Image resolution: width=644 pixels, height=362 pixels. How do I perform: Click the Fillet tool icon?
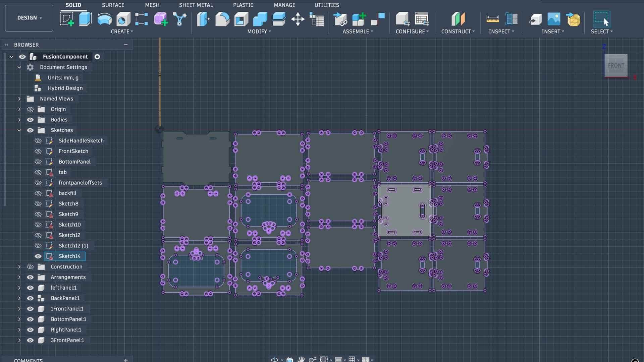(x=222, y=19)
